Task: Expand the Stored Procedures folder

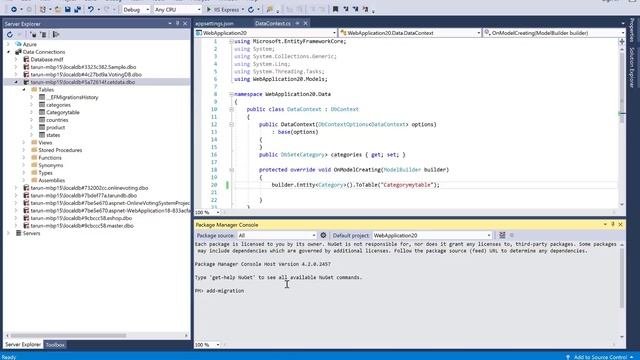Action: tap(24, 150)
